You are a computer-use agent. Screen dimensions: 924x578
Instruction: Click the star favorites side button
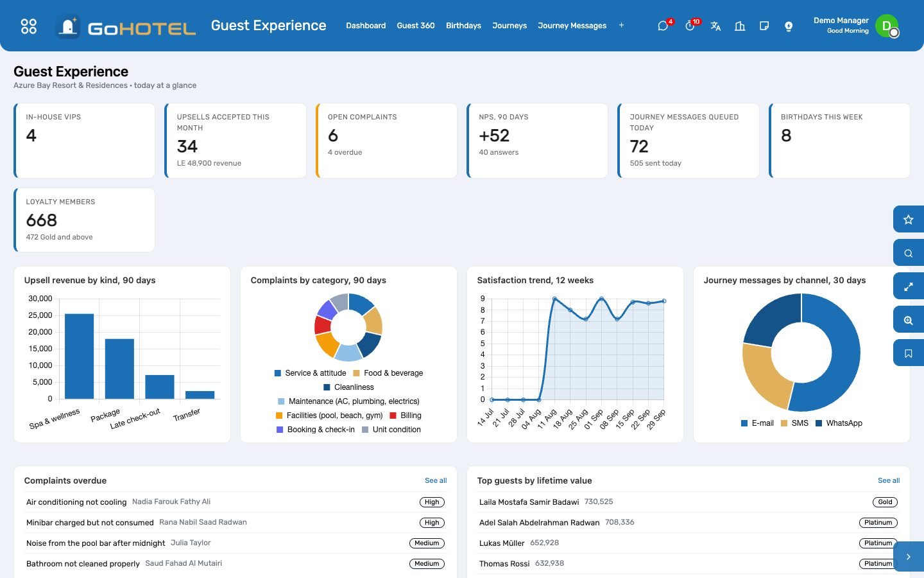tap(909, 220)
